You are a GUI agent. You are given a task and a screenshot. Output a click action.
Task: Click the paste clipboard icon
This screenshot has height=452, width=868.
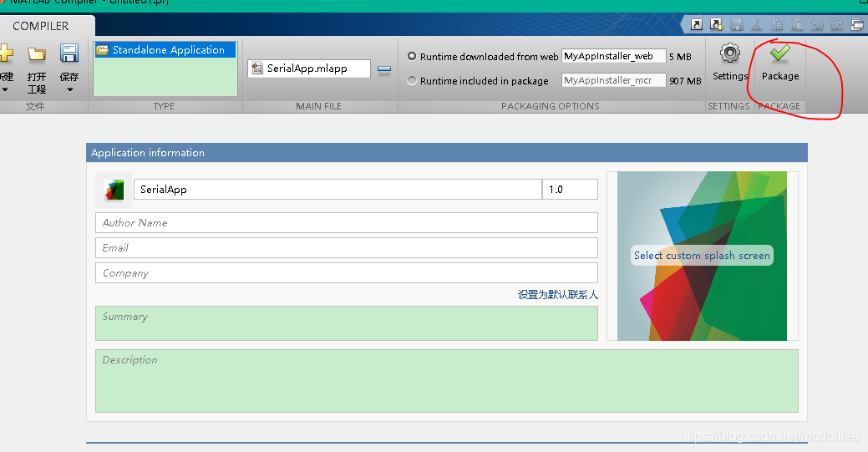pos(797,24)
